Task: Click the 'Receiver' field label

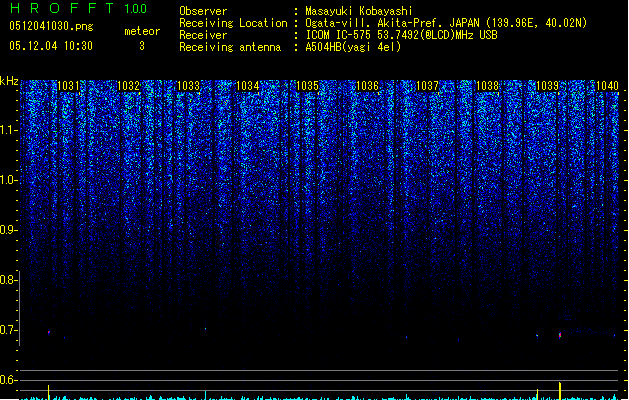Action: tap(203, 35)
